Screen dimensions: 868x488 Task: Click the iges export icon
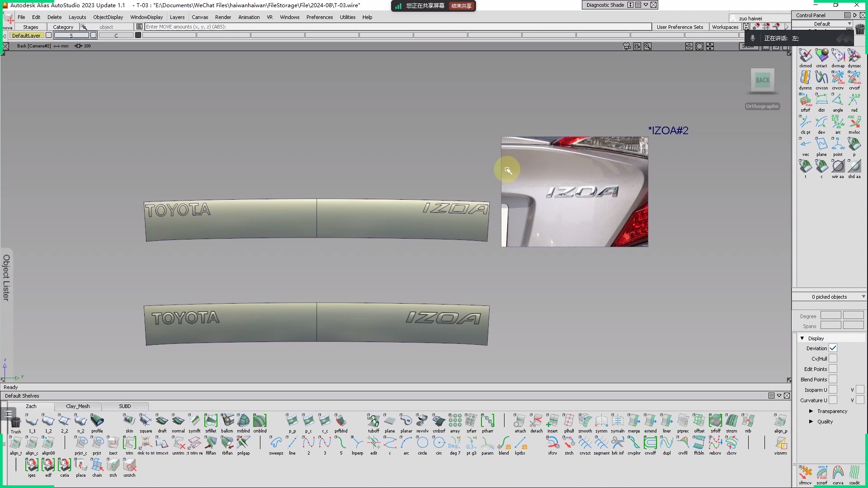[32, 465]
